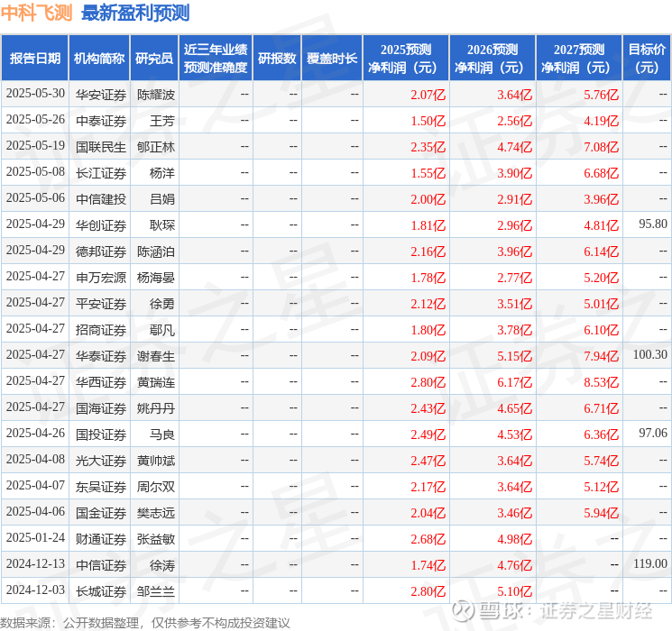Click the 国金证券 cell
The image size is (672, 631).
tap(101, 513)
